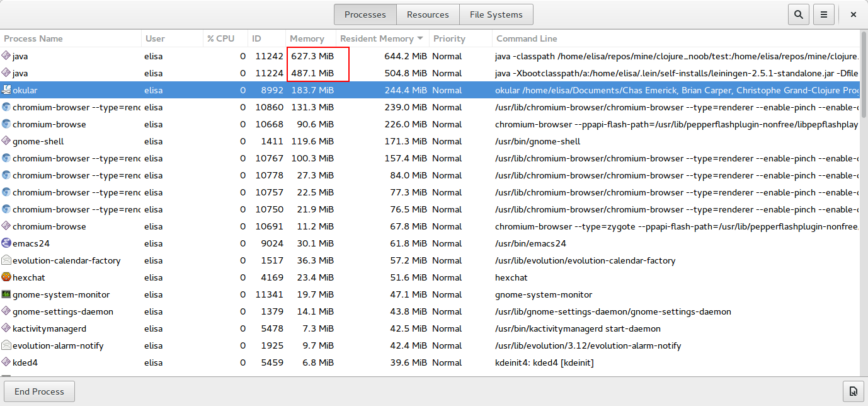Select the hexchat process name

point(29,277)
